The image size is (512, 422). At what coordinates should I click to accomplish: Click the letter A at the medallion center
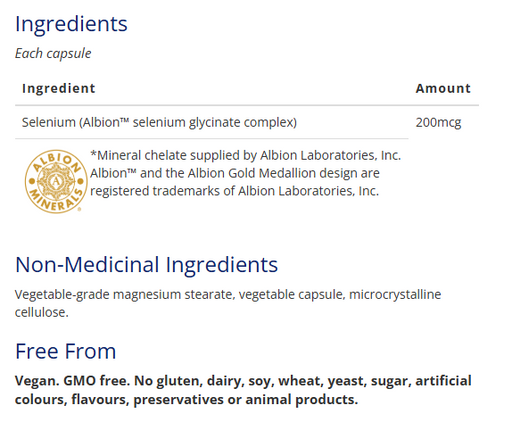(56, 181)
